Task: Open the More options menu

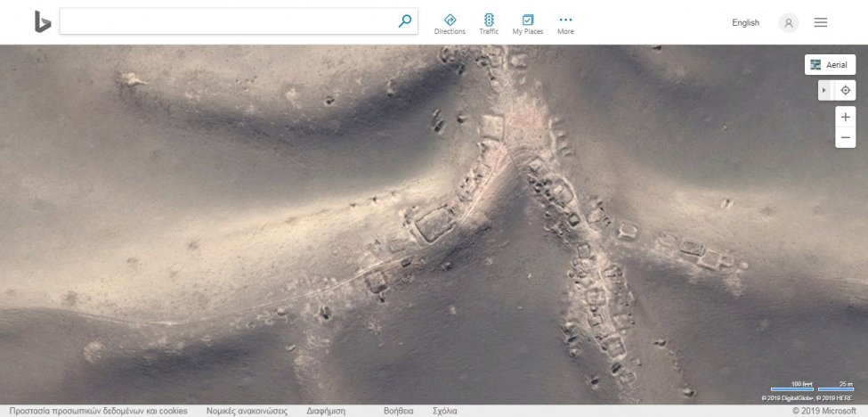Action: pos(565,24)
